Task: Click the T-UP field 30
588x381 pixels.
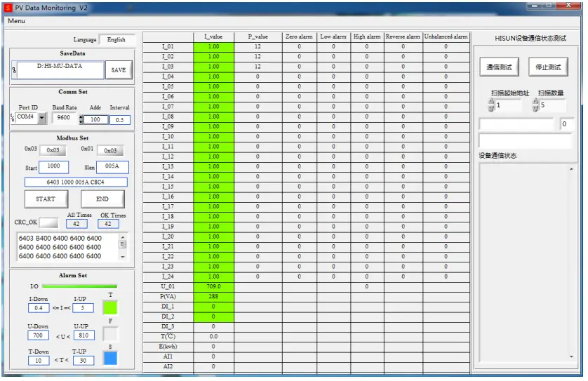Action: (x=83, y=361)
